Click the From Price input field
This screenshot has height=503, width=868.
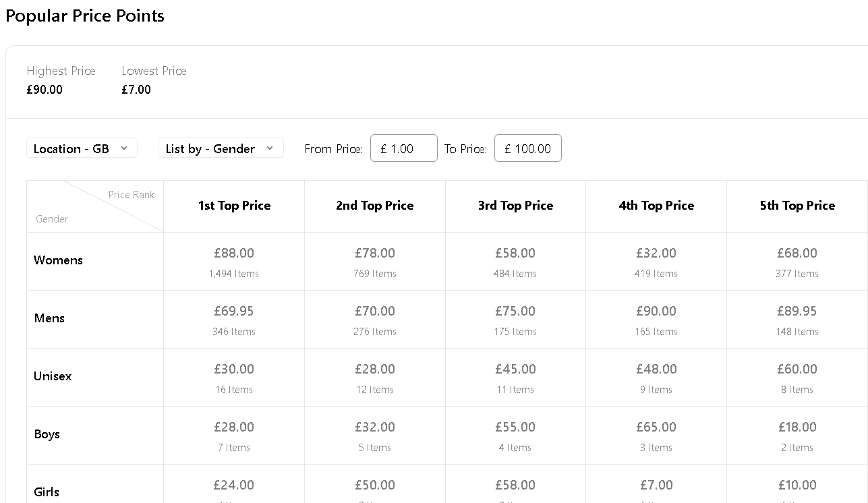[404, 148]
